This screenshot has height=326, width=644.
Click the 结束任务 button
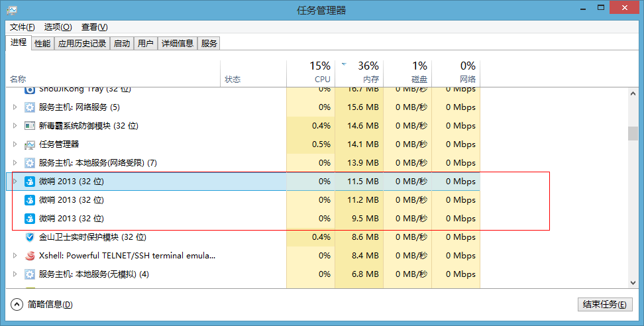(605, 304)
